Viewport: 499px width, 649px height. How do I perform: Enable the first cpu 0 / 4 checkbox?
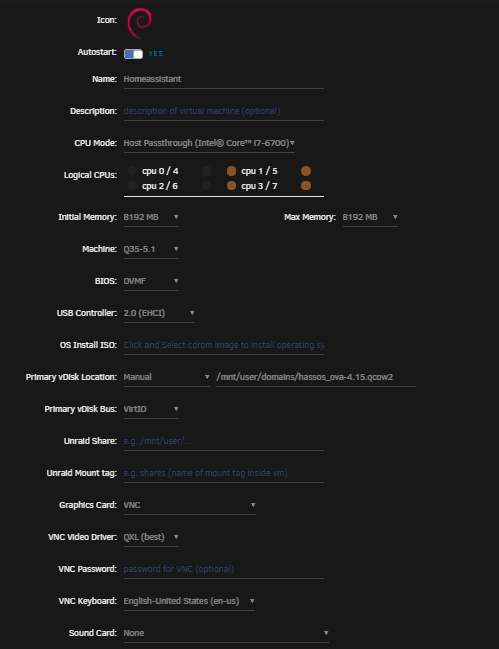click(x=132, y=171)
